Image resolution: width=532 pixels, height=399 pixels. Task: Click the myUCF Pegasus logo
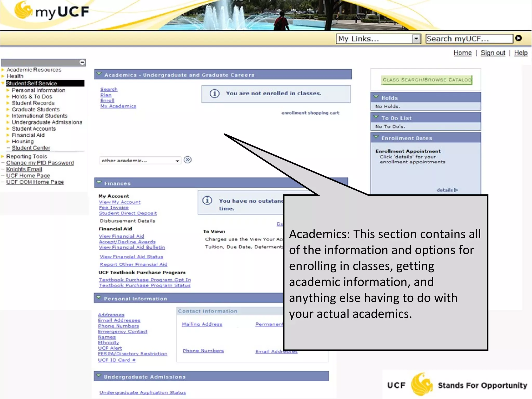tap(23, 10)
